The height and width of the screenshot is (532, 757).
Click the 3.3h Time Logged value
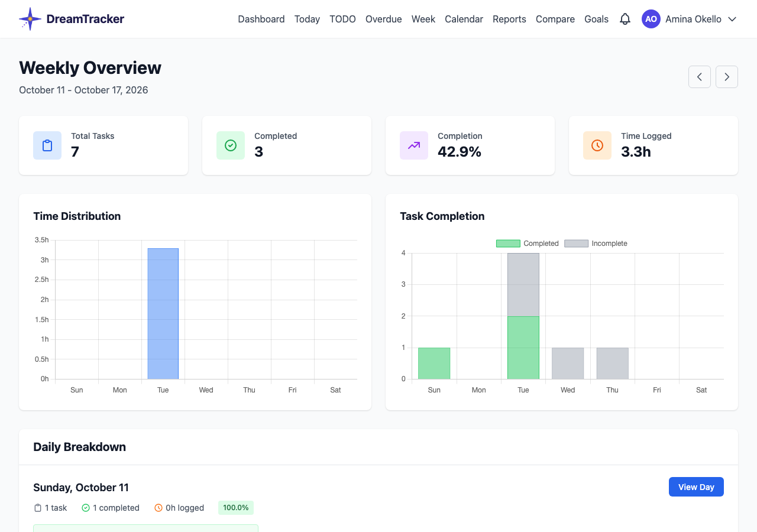pyautogui.click(x=636, y=152)
